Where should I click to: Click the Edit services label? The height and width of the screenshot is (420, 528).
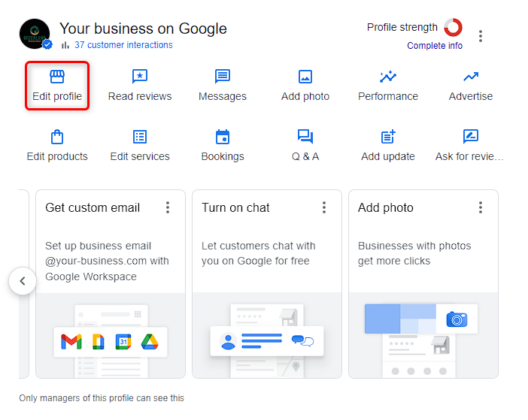tap(140, 157)
